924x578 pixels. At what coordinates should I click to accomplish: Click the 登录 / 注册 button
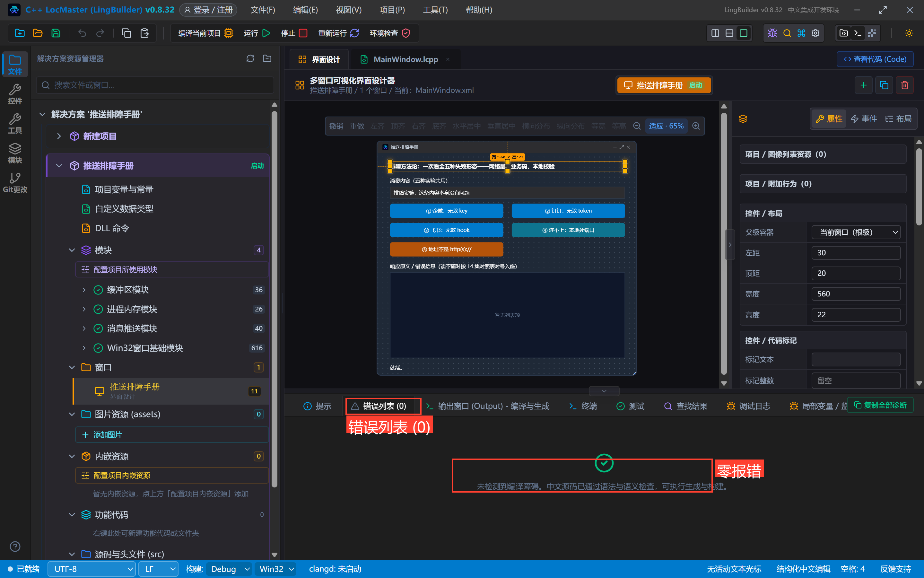208,10
